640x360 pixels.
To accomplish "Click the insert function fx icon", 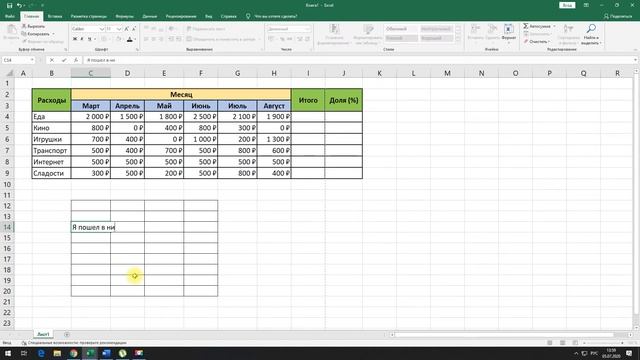I will (76, 60).
